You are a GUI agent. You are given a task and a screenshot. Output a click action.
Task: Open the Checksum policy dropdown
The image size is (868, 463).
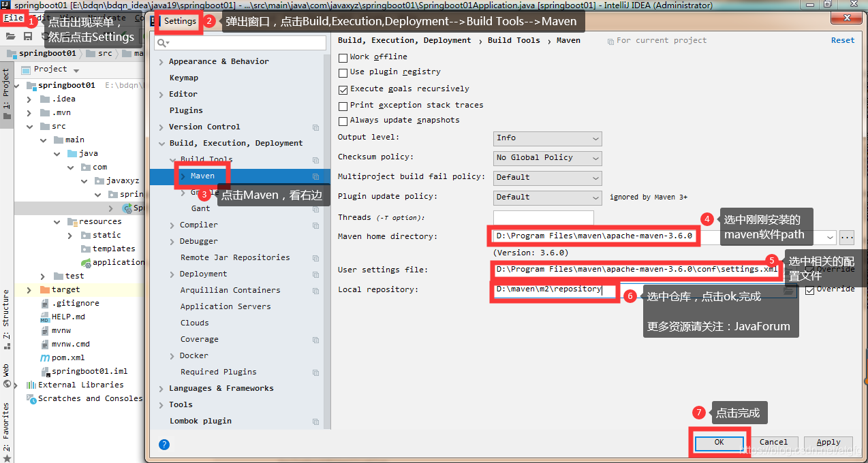(548, 158)
